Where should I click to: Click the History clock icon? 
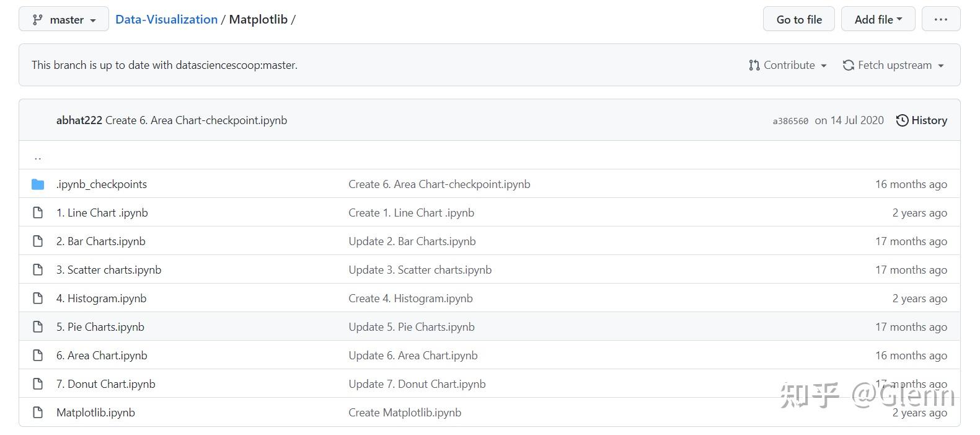tap(902, 120)
